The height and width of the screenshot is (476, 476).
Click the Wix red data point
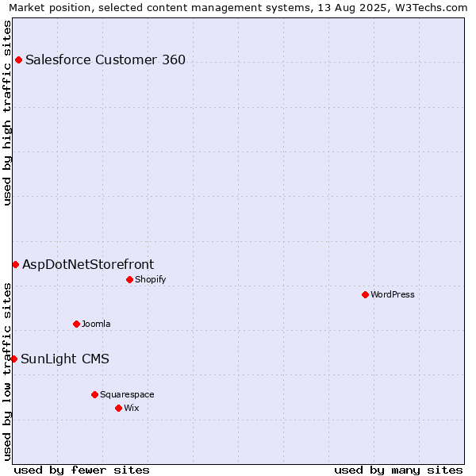(x=119, y=409)
